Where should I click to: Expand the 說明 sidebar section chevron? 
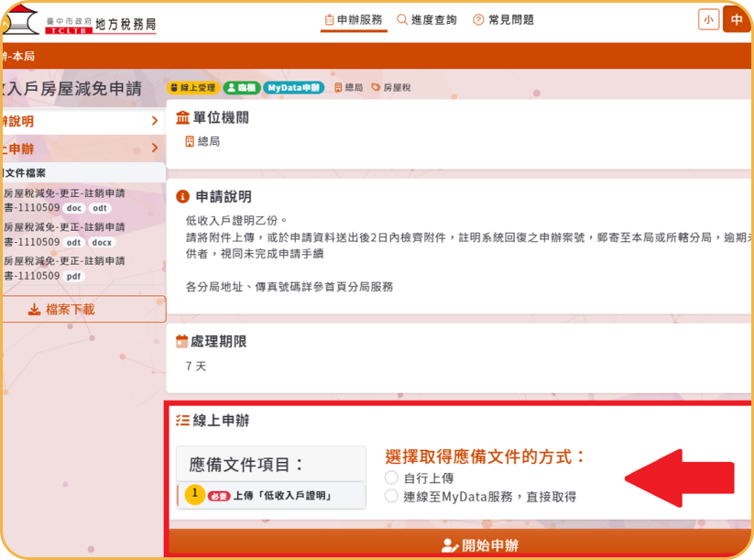[x=155, y=121]
